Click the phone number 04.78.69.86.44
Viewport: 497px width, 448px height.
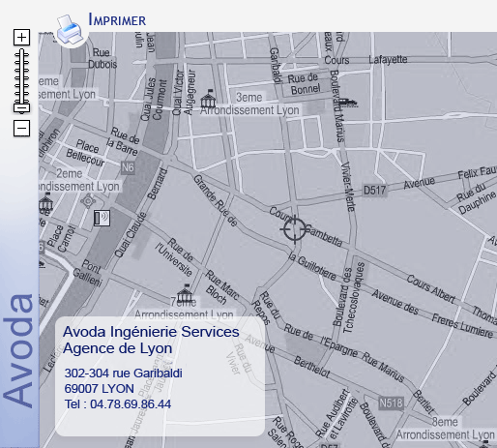click(131, 404)
